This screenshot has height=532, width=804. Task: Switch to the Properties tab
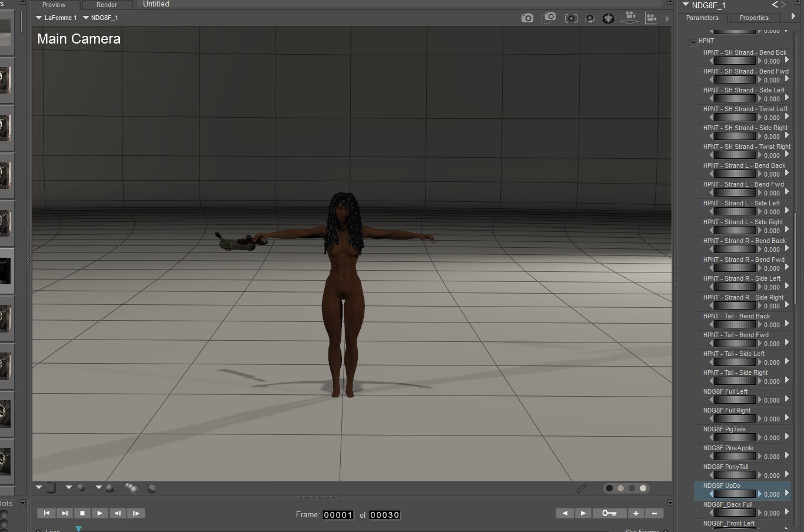pos(754,18)
